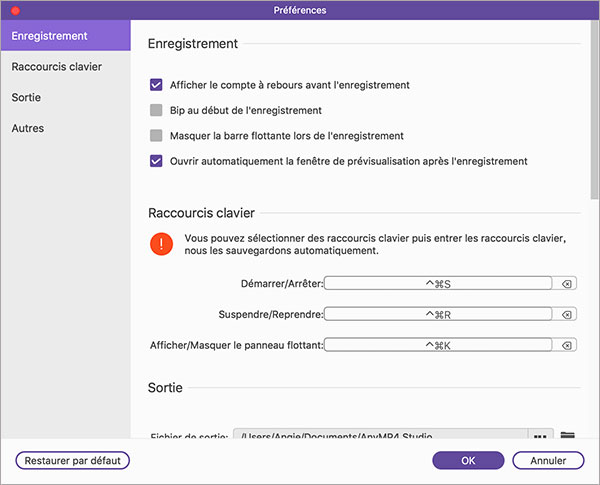This screenshot has width=600, height=485.
Task: Click the Démarrer/Arrêter shortcut field
Action: point(438,284)
